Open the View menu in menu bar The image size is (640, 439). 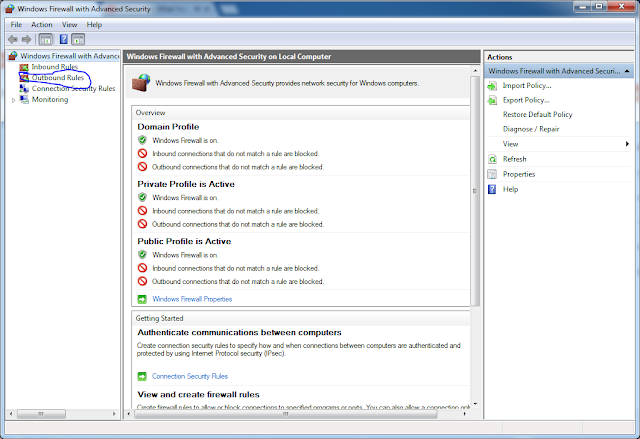coord(69,24)
